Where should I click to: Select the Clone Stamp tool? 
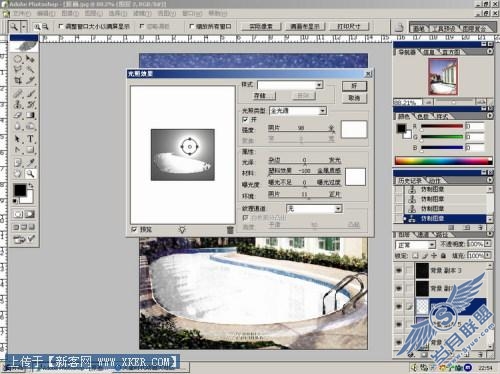click(18, 104)
